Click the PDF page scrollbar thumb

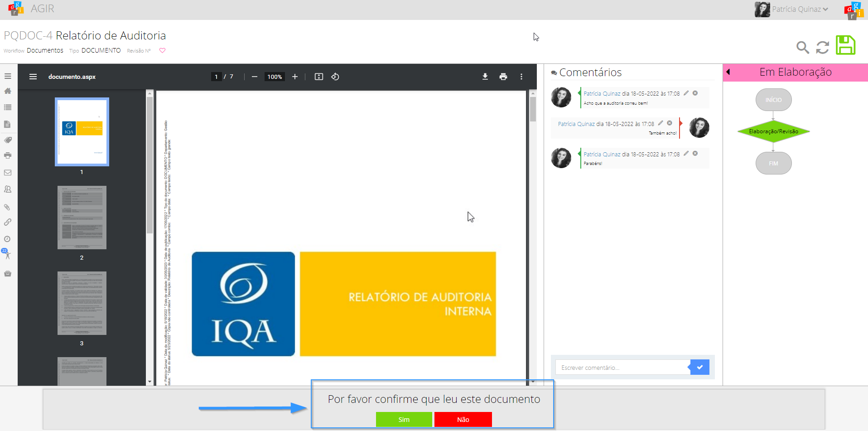533,109
